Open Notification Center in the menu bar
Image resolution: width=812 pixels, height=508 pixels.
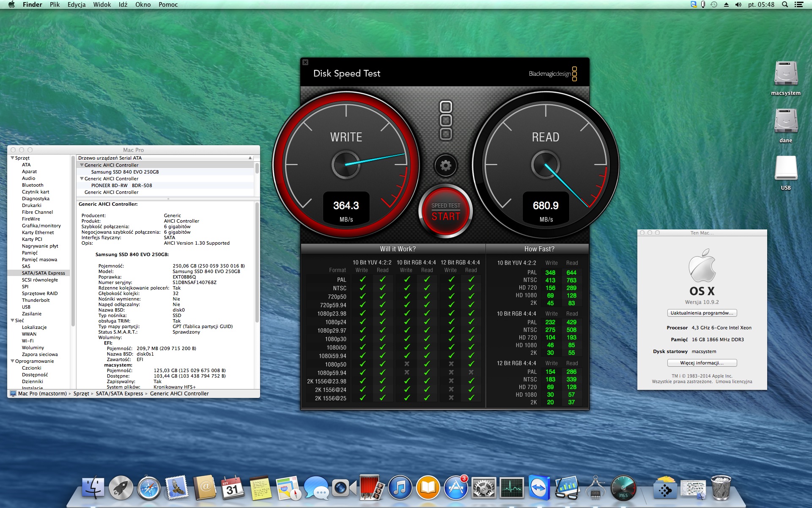[799, 5]
